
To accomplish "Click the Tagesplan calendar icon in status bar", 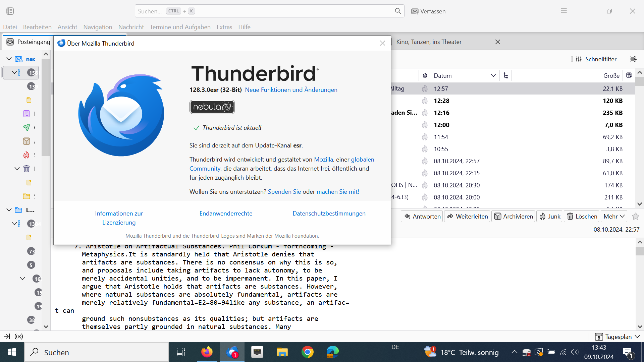I will (599, 337).
